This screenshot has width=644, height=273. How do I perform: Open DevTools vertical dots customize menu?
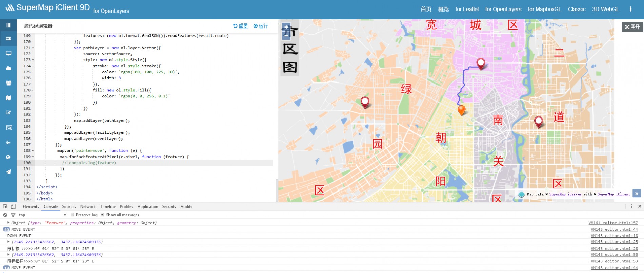point(631,206)
